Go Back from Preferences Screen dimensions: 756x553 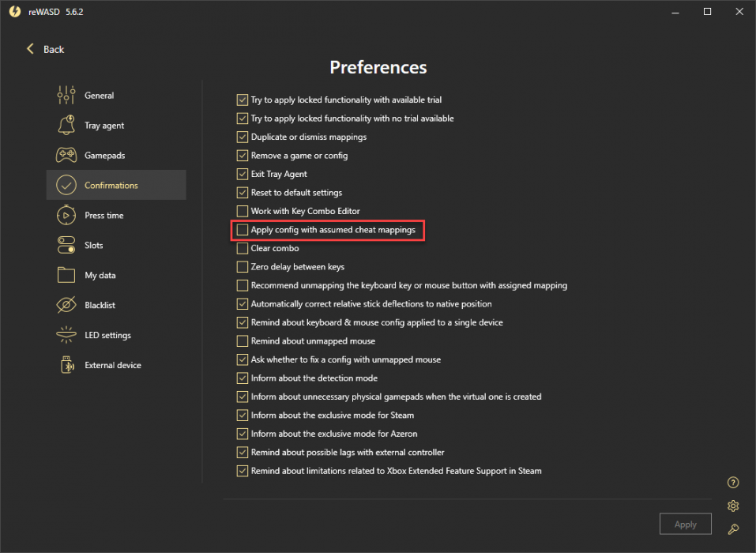pos(45,49)
